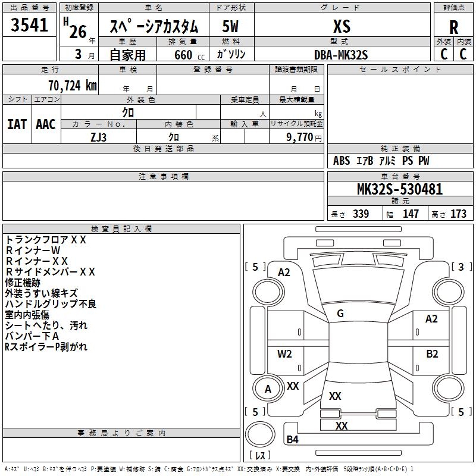Click the G mark on the windshield

click(340, 314)
